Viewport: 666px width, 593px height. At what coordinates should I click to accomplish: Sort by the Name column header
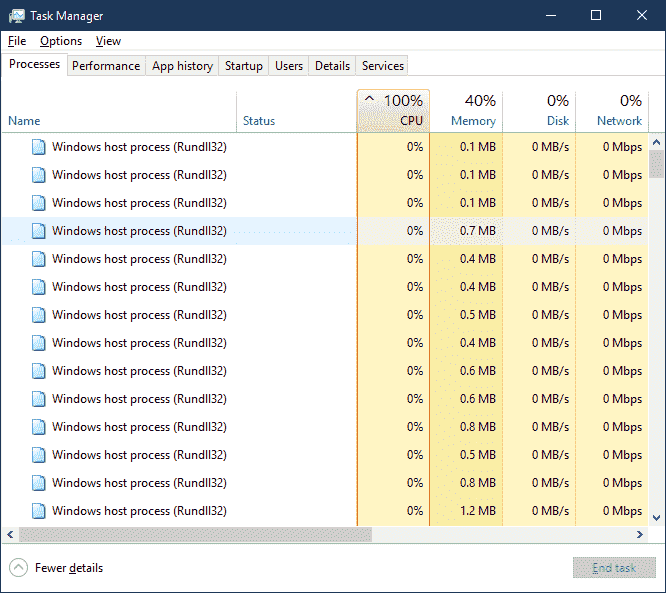click(x=119, y=111)
